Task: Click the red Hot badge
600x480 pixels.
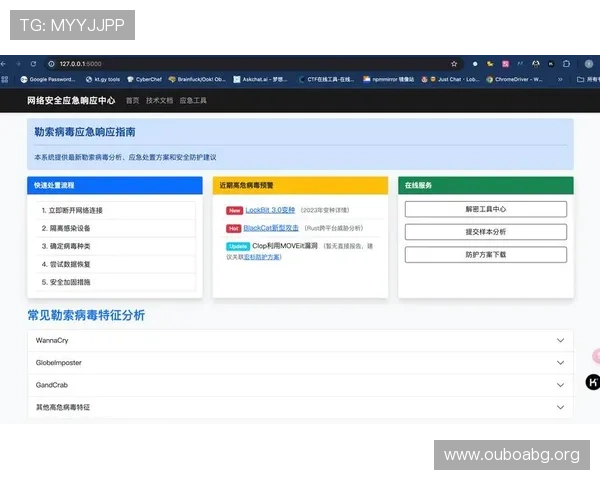Action: click(233, 229)
